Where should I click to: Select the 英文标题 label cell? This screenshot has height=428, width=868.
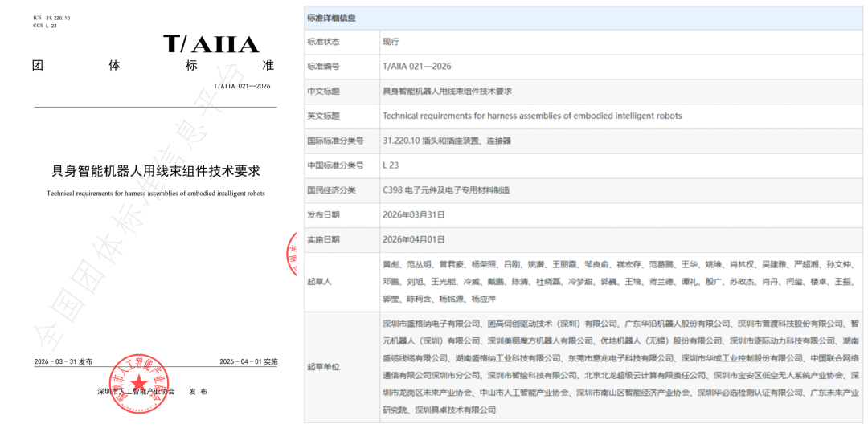(x=342, y=116)
